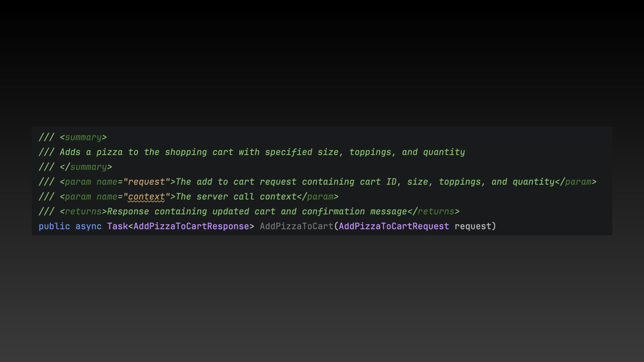Click the closing returns tag

tap(433, 212)
